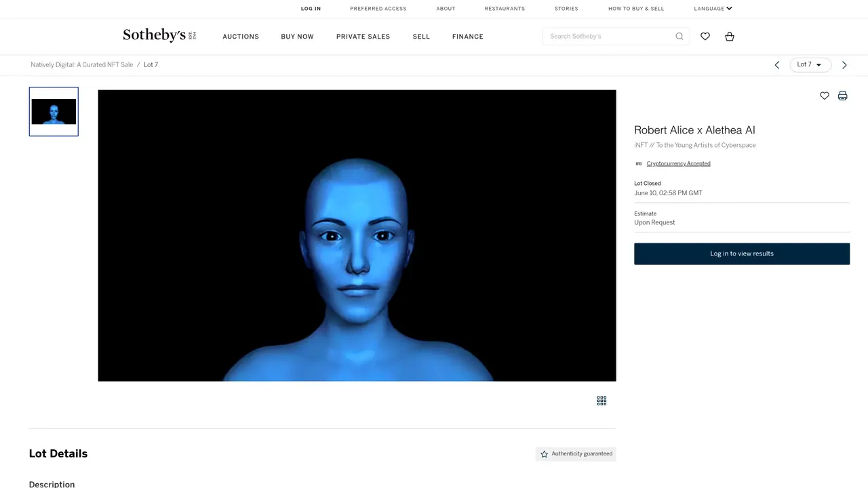Click Log in to view results
This screenshot has width=868, height=488.
click(x=742, y=253)
